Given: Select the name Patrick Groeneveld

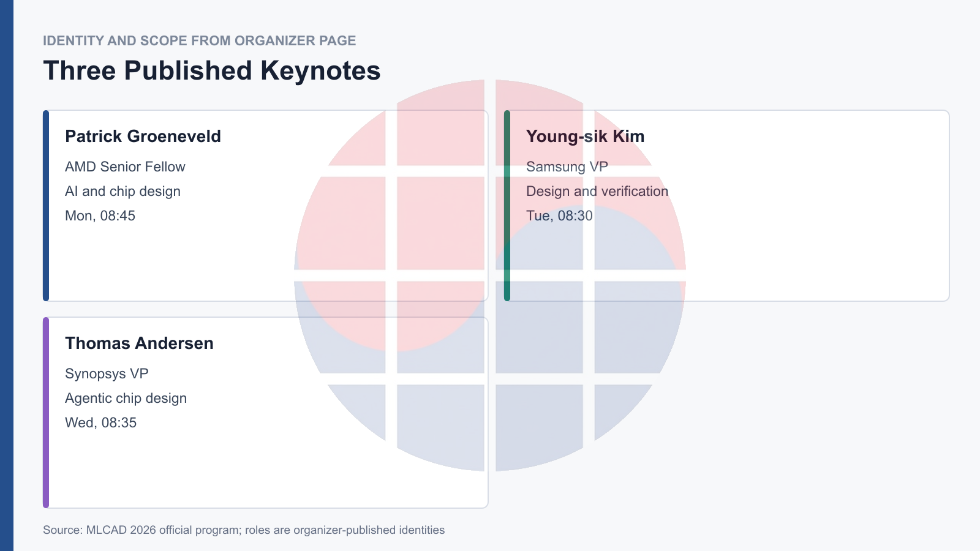Looking at the screenshot, I should coord(143,136).
